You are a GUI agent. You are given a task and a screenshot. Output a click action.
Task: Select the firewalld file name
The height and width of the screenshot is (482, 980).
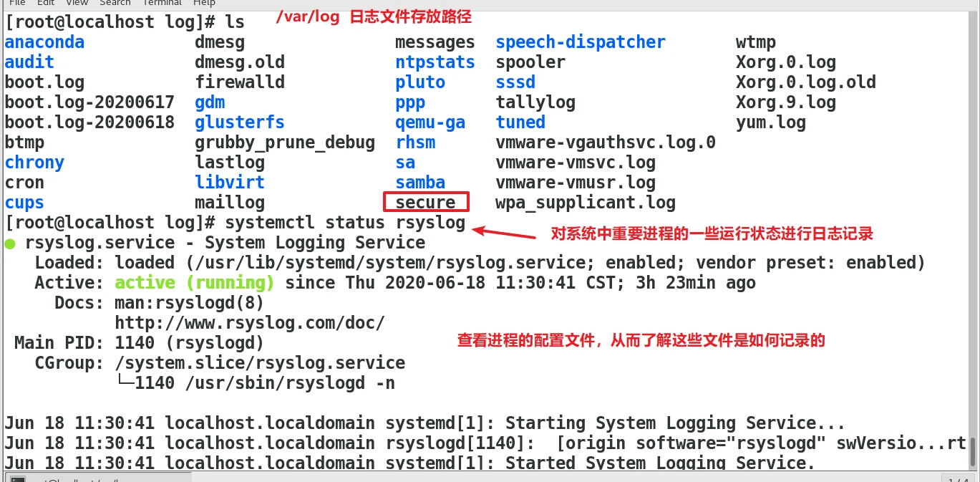pyautogui.click(x=240, y=82)
